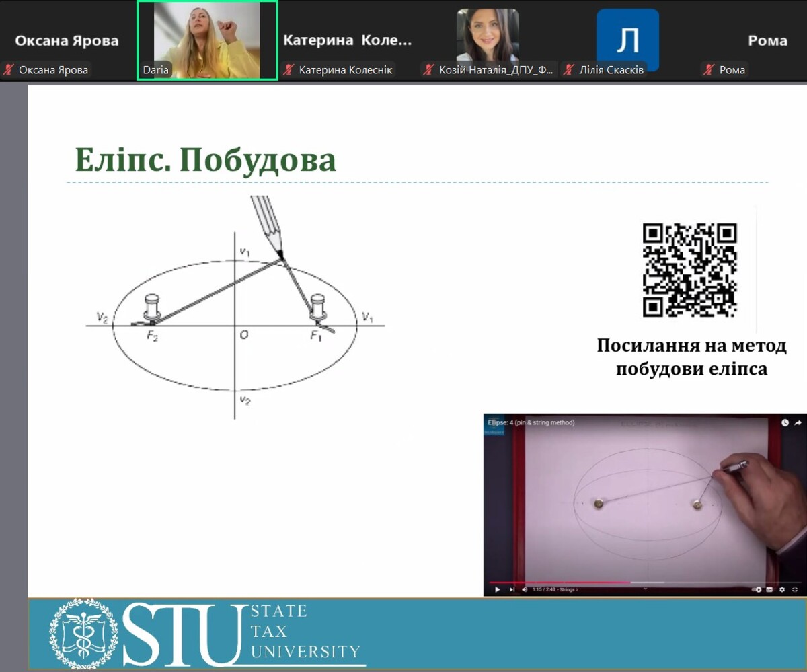Screen dimensions: 807x672
Task: Click the Share arrow on video
Action: [x=798, y=423]
